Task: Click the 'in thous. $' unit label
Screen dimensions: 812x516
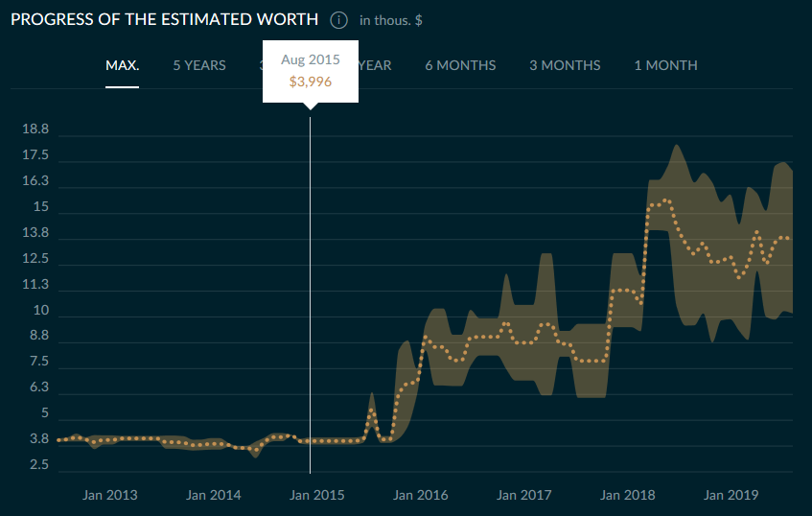Action: (x=391, y=20)
